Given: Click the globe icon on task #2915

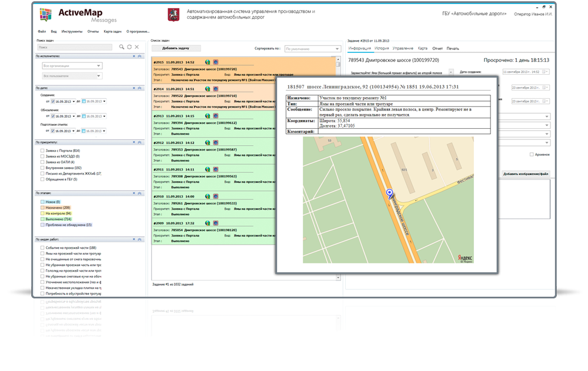Looking at the screenshot, I should click(x=208, y=62).
